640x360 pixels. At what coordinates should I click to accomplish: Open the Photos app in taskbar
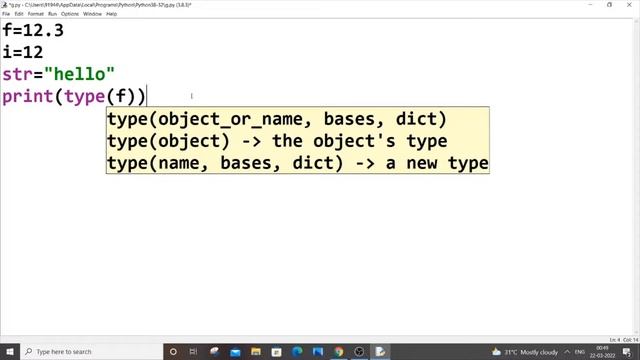pyautogui.click(x=318, y=351)
